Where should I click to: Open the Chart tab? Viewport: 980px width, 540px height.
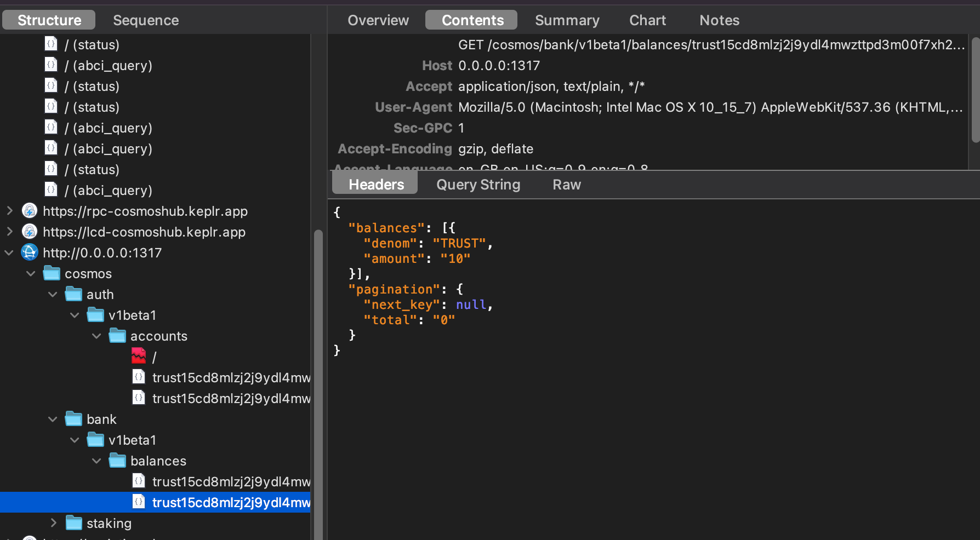pos(647,20)
